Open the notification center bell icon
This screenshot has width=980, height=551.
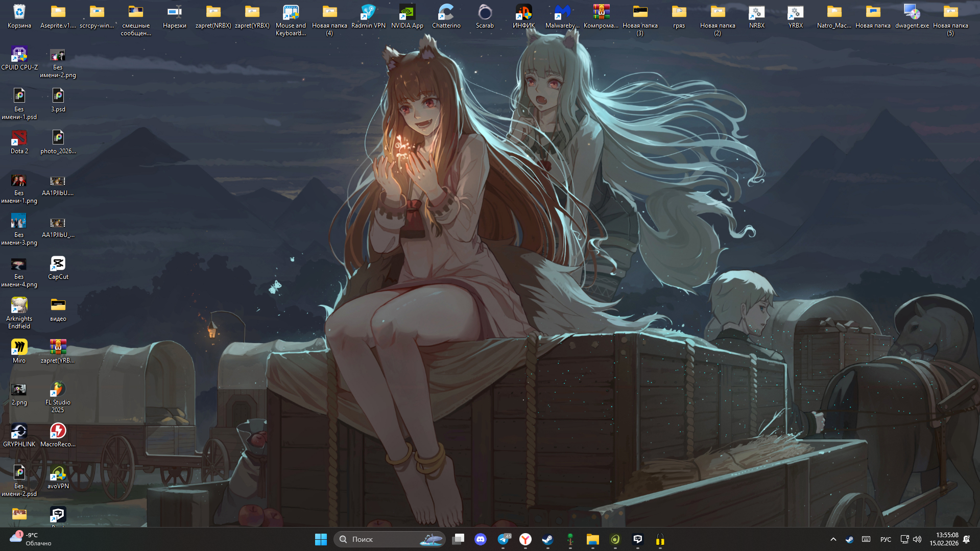point(966,539)
